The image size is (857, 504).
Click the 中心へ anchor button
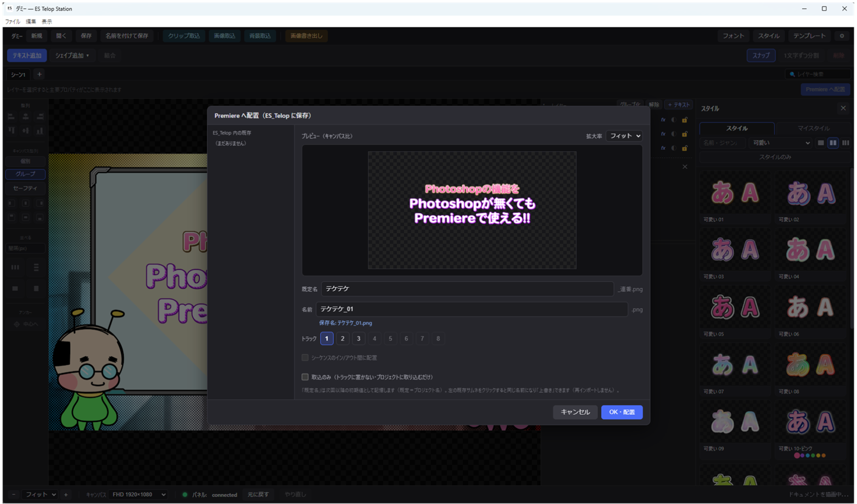click(x=26, y=324)
